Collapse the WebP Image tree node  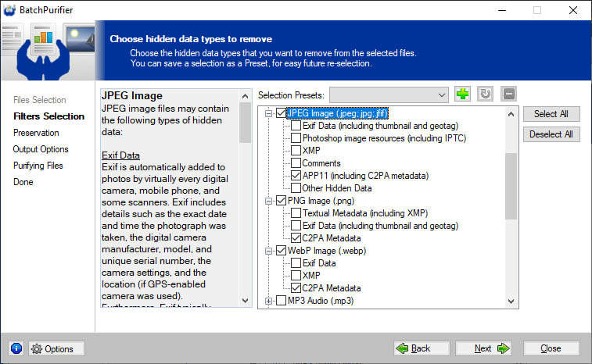pyautogui.click(x=268, y=252)
